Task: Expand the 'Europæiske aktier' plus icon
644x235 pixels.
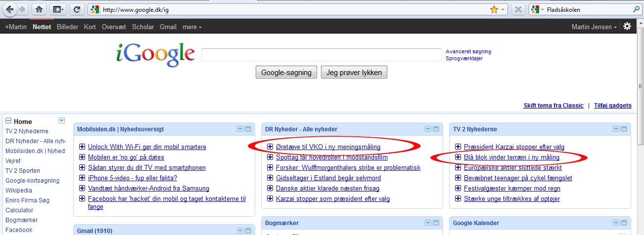Action: tap(458, 167)
